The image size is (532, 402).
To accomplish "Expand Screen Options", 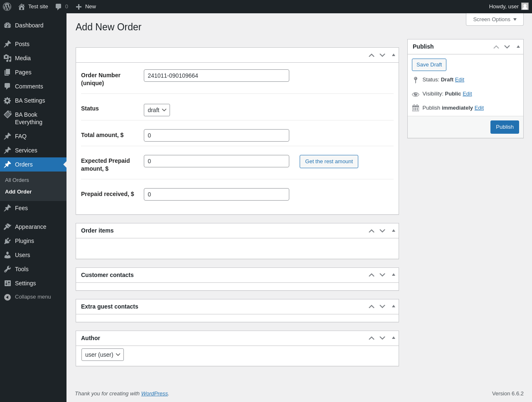I will (x=495, y=20).
